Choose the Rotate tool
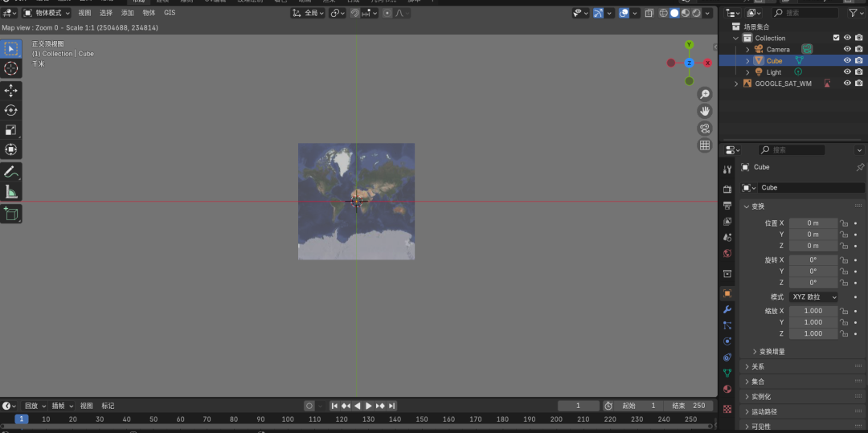The width and height of the screenshot is (868, 433). tap(11, 110)
